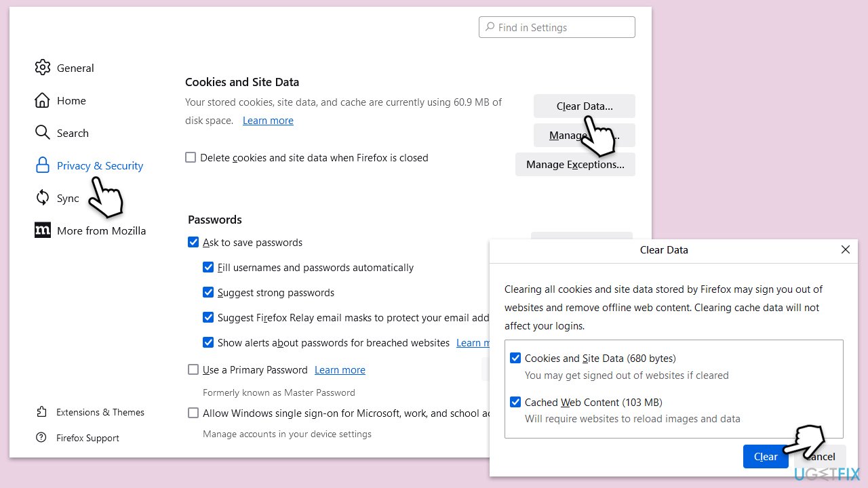Uncheck Cached Web Content option
The image size is (868, 488).
point(515,402)
